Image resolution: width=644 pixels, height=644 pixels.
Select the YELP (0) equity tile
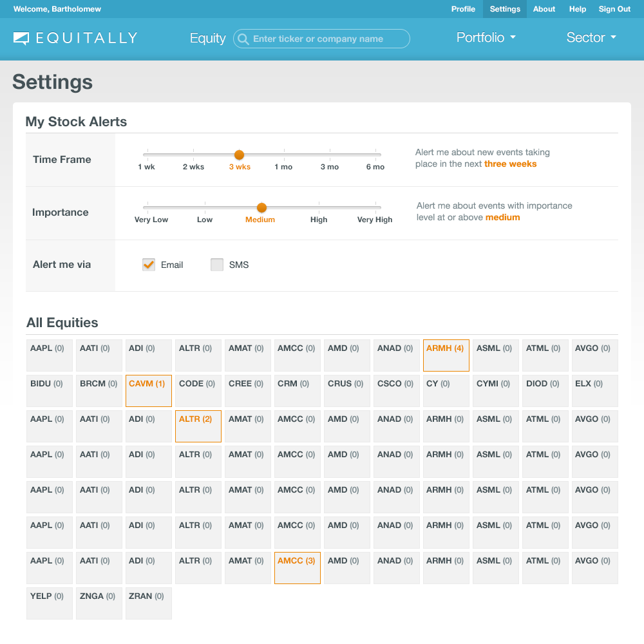pos(50,603)
